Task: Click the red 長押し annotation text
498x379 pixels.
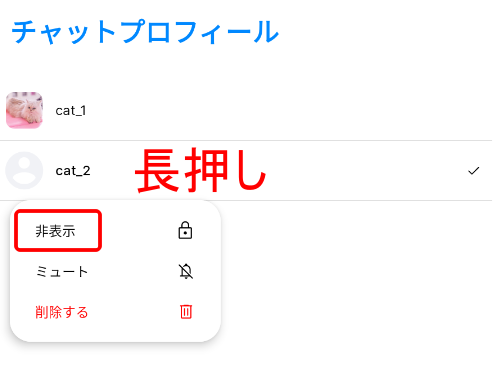Action: (201, 170)
